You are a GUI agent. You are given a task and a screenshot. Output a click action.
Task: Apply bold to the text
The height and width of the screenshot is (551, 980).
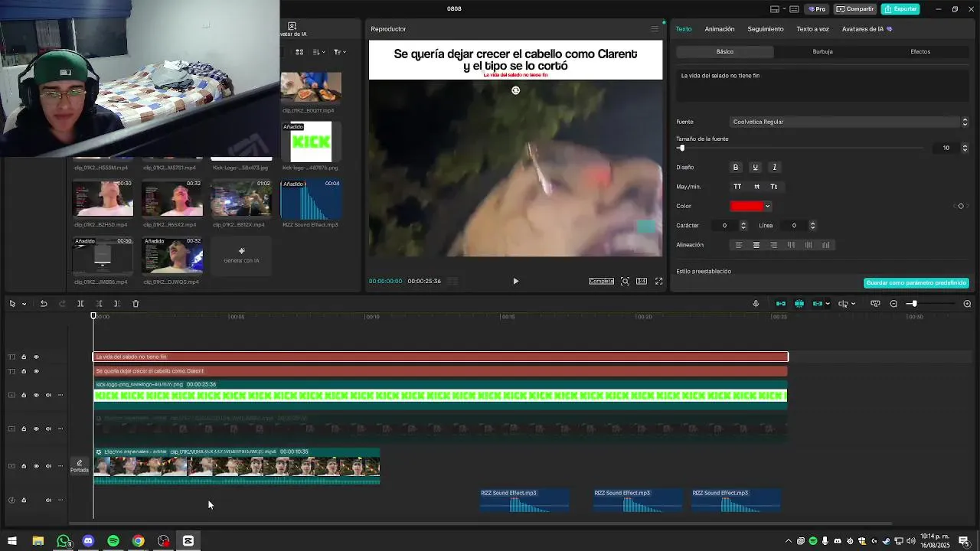(736, 167)
